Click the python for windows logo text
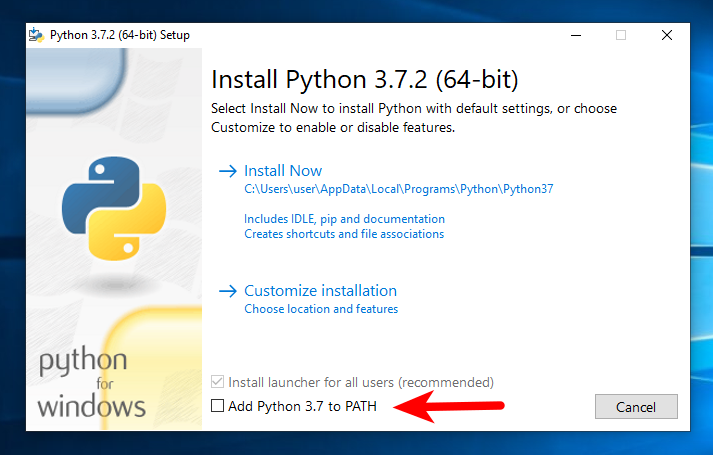 (91, 383)
